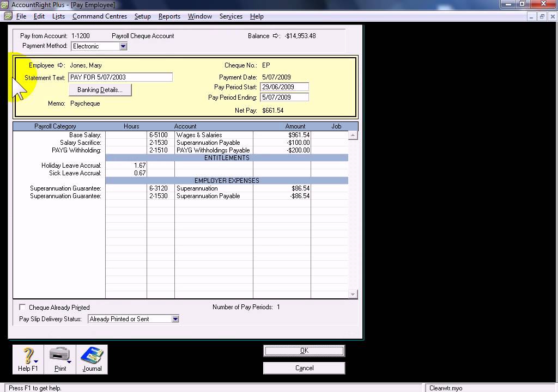
Task: Click Sick Leave Accrual hours 0.67
Action: (140, 173)
